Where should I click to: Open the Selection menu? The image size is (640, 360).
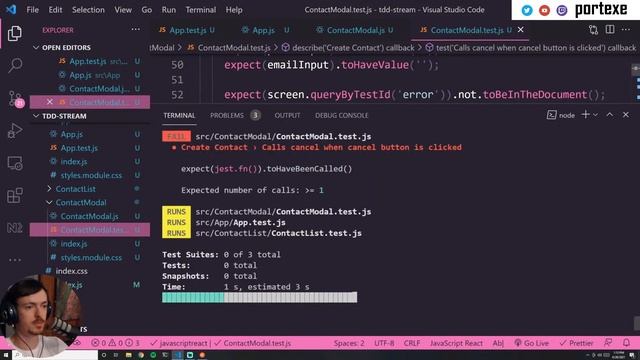coord(88,10)
